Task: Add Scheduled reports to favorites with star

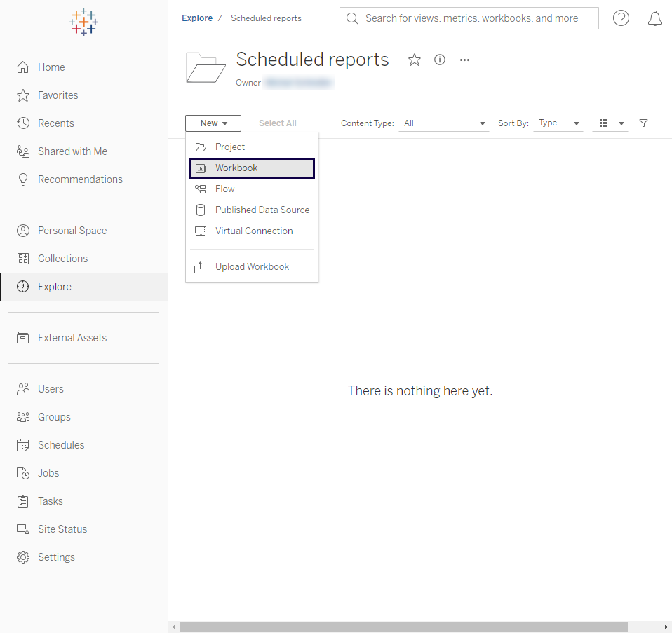Action: (x=415, y=60)
